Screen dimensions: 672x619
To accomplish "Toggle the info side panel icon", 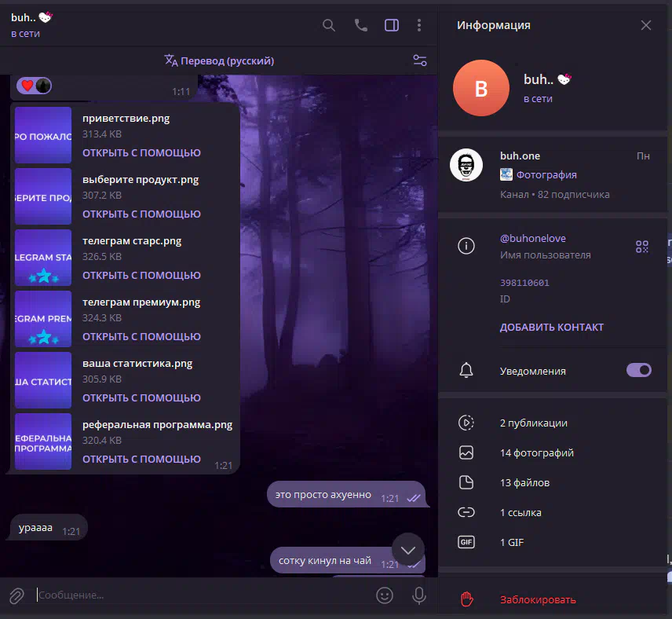I will pos(391,25).
